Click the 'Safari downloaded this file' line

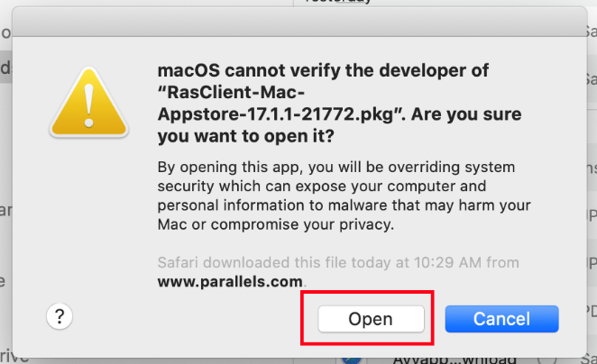(338, 262)
